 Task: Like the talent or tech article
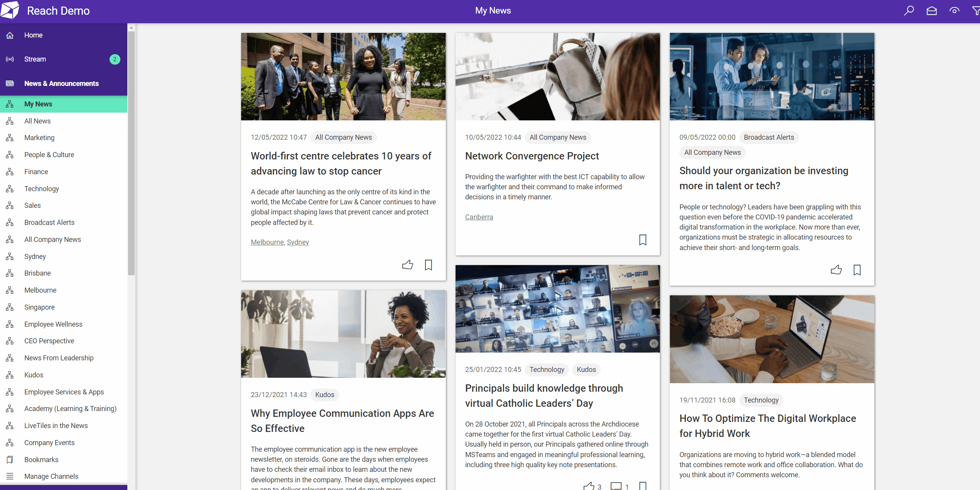(x=836, y=270)
